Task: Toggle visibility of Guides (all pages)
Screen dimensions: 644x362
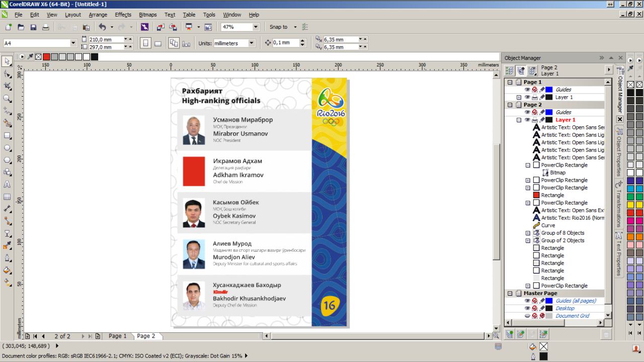Action: coord(527,301)
